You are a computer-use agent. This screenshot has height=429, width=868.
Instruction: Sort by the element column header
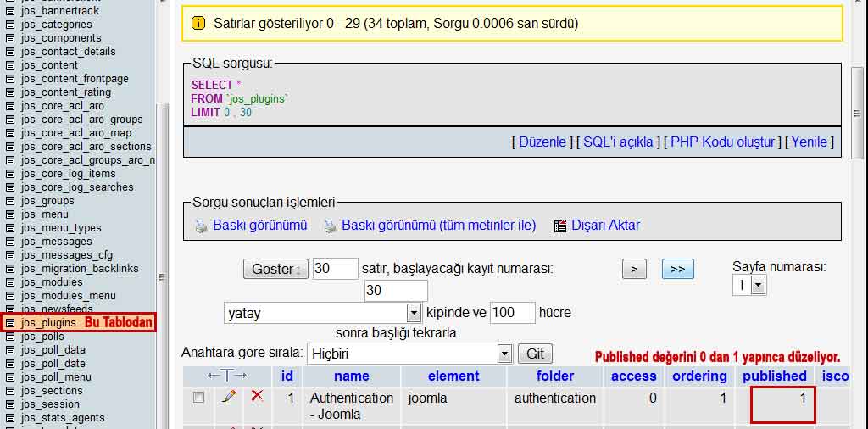point(453,376)
